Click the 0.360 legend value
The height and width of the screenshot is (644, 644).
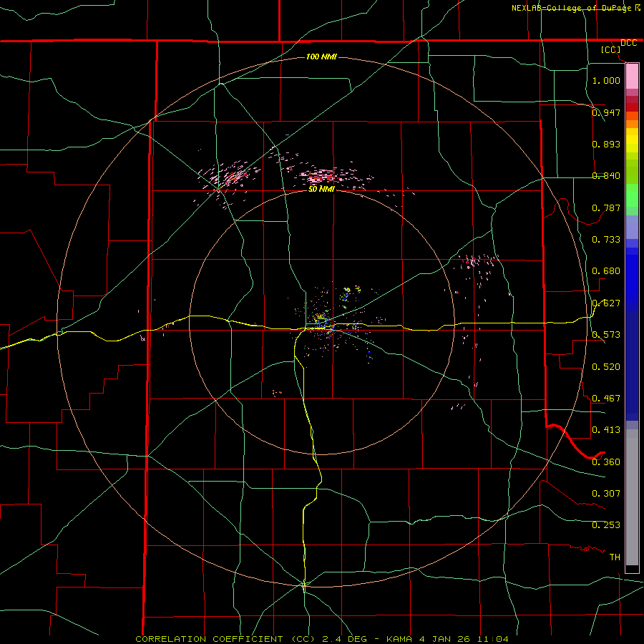(x=606, y=462)
